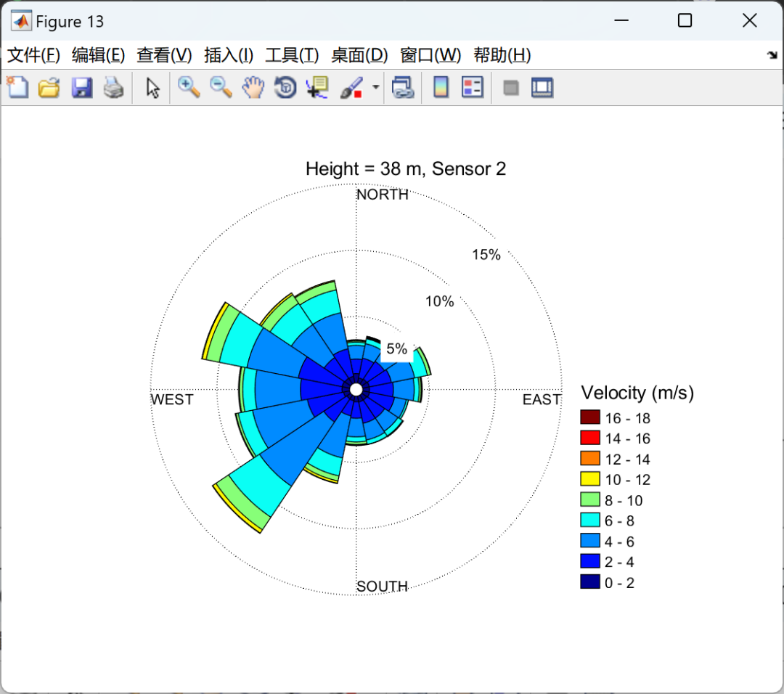Click the NORTH direction label
Viewport: 784px width, 694px height.
point(383,195)
